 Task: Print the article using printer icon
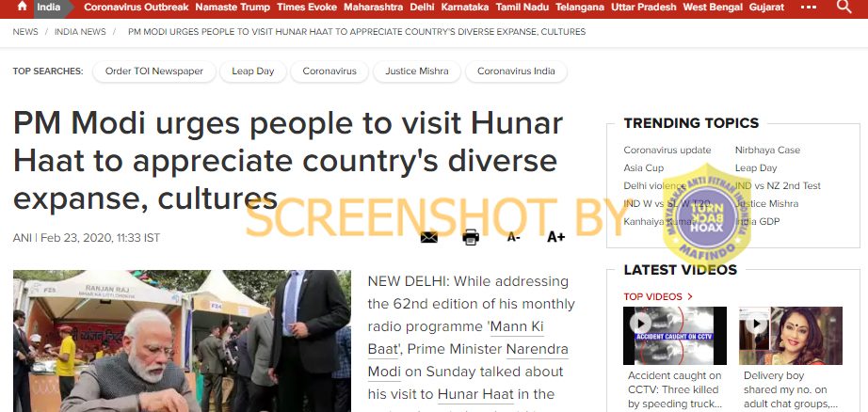click(x=471, y=237)
